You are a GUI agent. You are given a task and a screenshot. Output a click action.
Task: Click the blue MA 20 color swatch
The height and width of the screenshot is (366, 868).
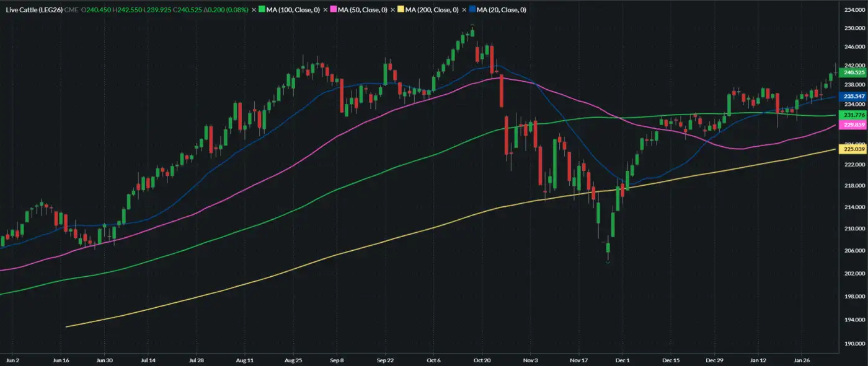472,10
